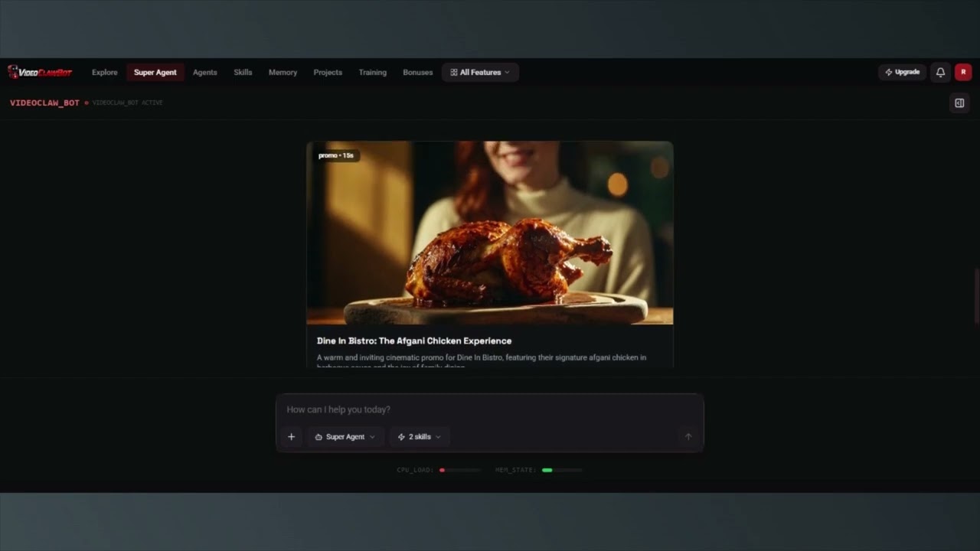980x551 pixels.
Task: Click the "promo • 15s" badge
Action: coord(336,155)
